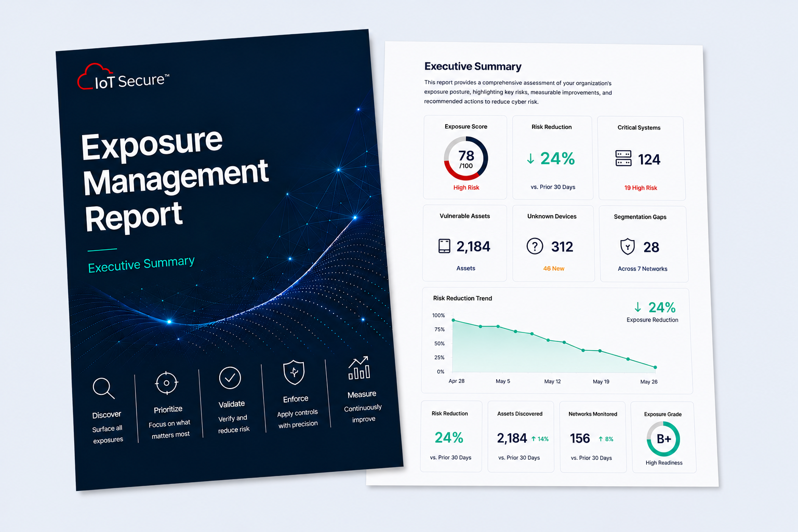Click the Prioritize crosshair target icon

pos(166,383)
